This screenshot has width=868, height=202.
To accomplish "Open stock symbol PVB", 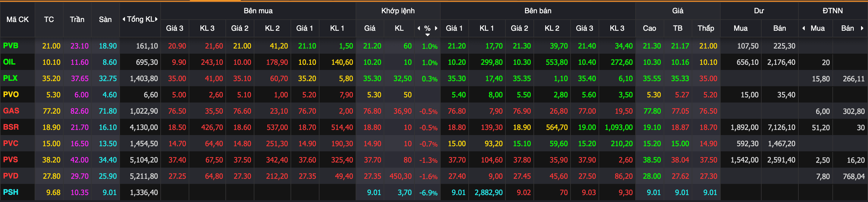I will 11,46.
